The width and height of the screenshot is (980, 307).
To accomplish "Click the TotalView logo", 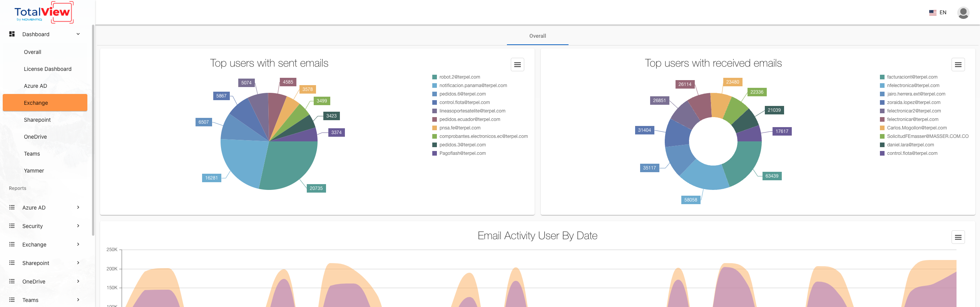I will 44,12.
